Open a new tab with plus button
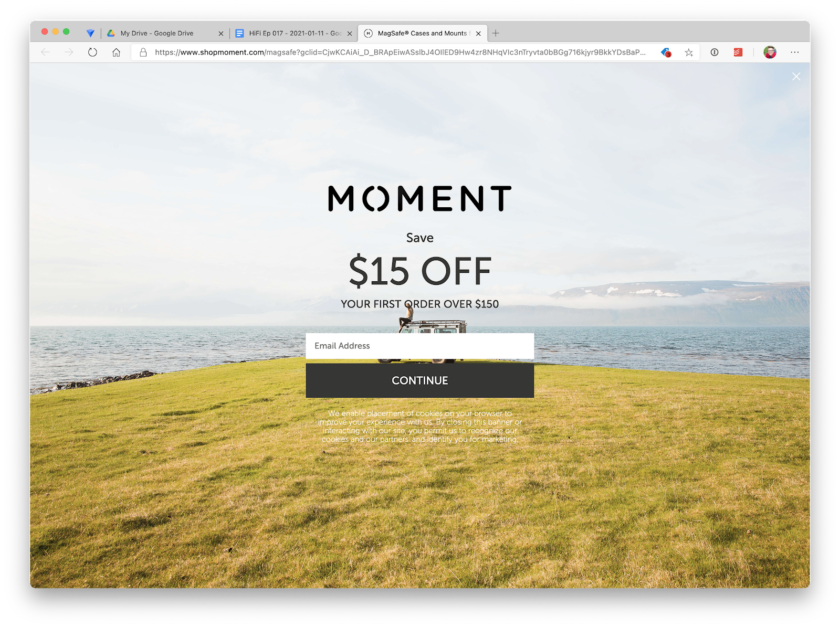 pos(495,33)
